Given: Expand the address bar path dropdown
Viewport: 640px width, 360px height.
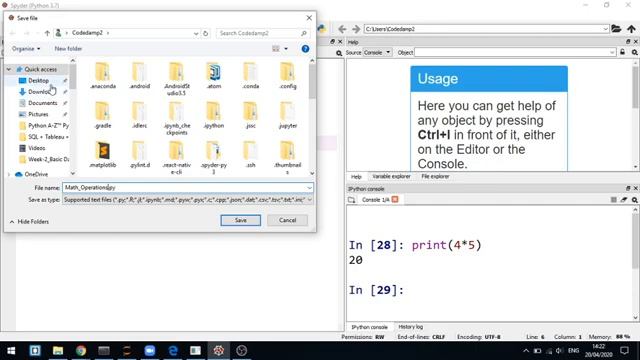Looking at the screenshot, I should (196, 33).
